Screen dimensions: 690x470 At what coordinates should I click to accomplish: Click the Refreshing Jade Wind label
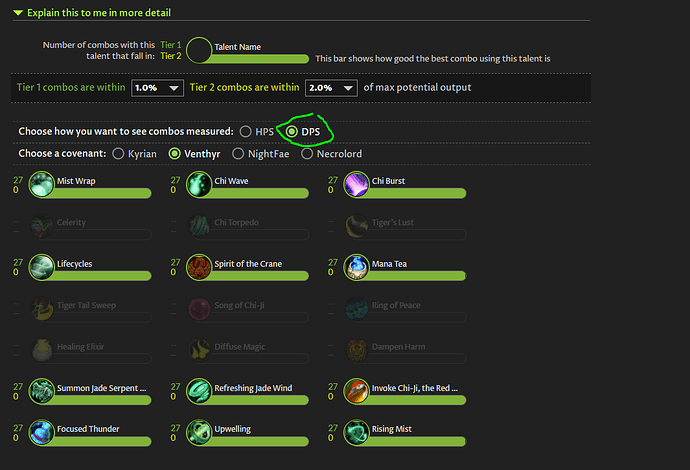click(x=253, y=388)
